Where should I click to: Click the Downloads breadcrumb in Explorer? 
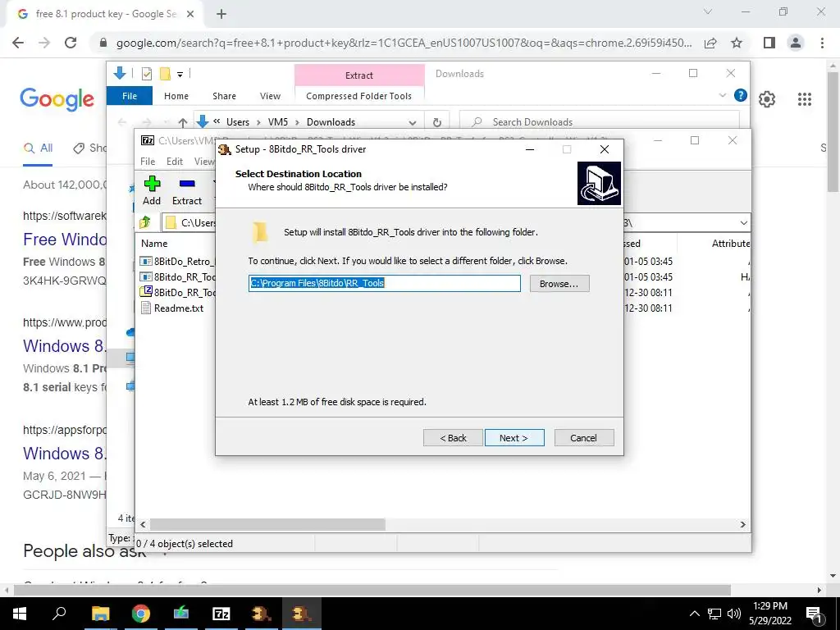[331, 122]
